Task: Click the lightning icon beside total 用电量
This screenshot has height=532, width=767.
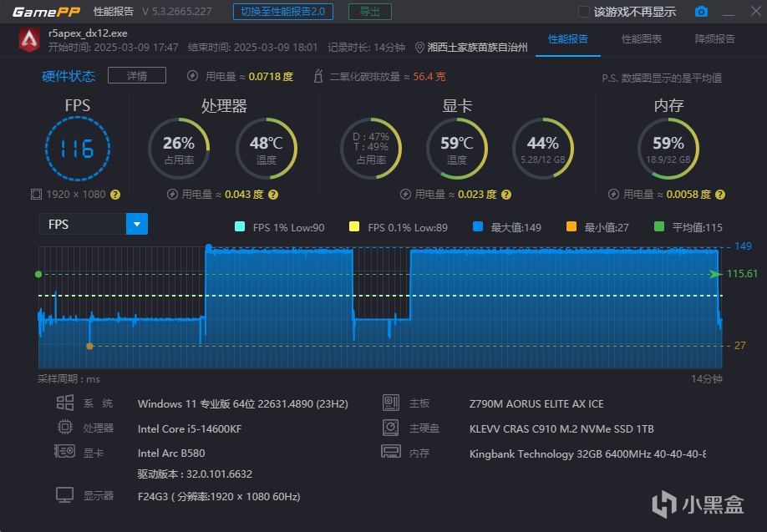Action: tap(193, 76)
